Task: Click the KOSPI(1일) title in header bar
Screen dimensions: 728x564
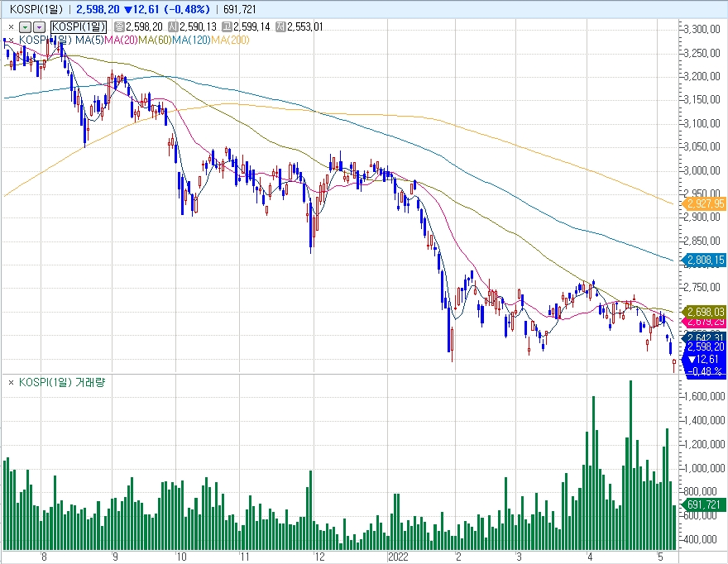Action: coord(36,9)
